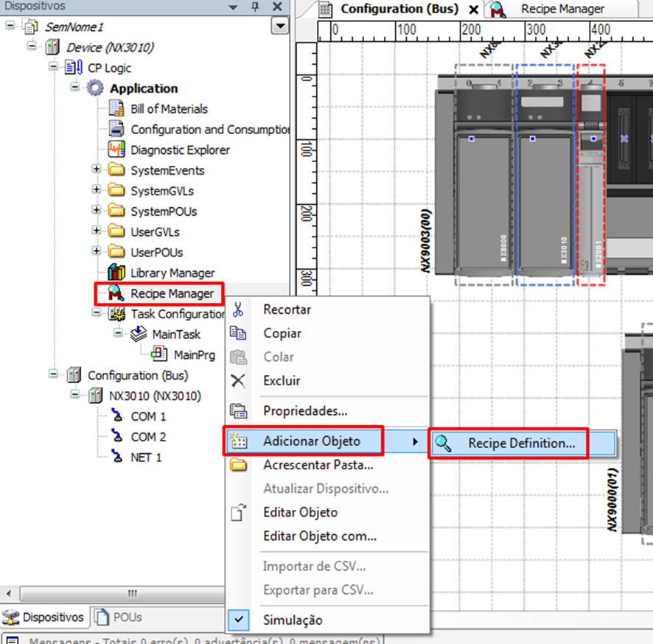Screen dimensions: 653x644
Task: Expand the UserPOUs folder node
Action: click(96, 252)
